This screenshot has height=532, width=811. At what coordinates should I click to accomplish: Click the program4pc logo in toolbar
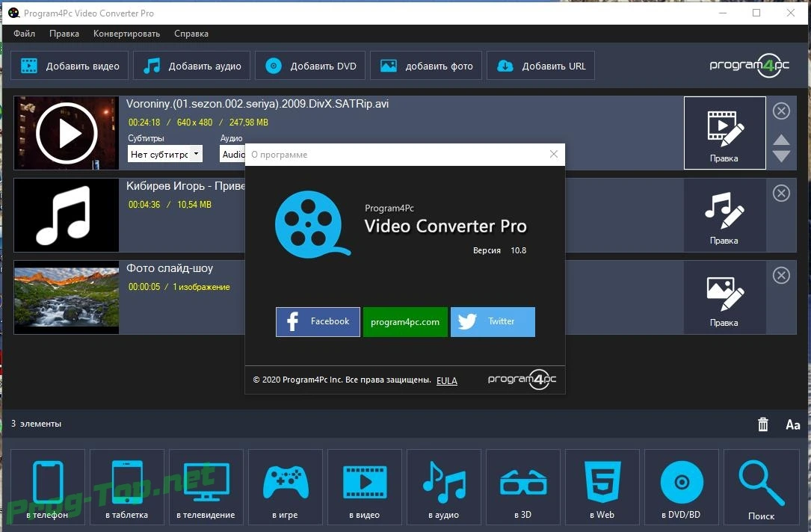point(750,65)
